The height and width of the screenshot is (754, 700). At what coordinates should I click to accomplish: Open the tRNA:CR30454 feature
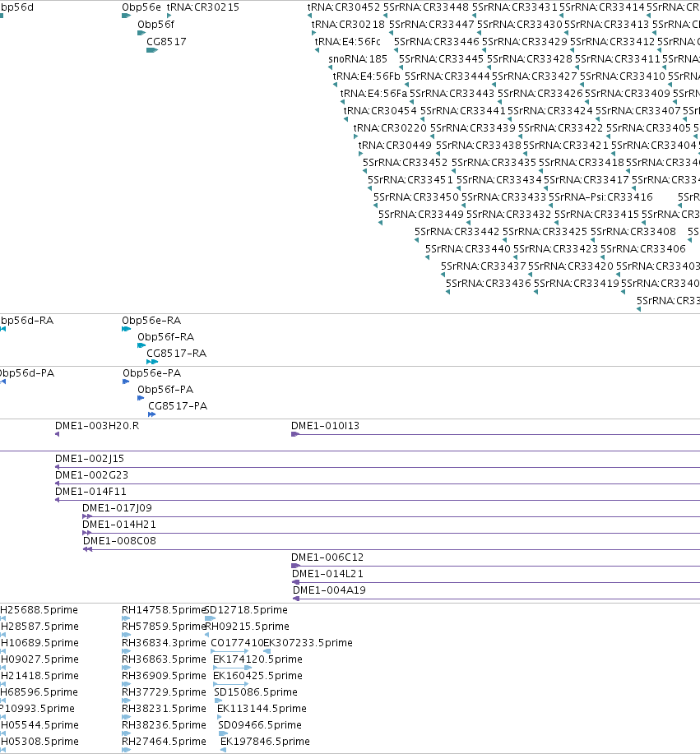tap(380, 111)
